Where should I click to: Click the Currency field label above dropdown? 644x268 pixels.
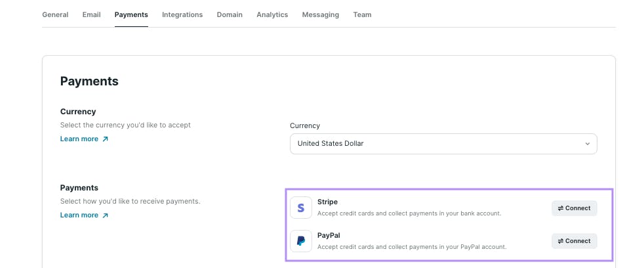pyautogui.click(x=305, y=125)
